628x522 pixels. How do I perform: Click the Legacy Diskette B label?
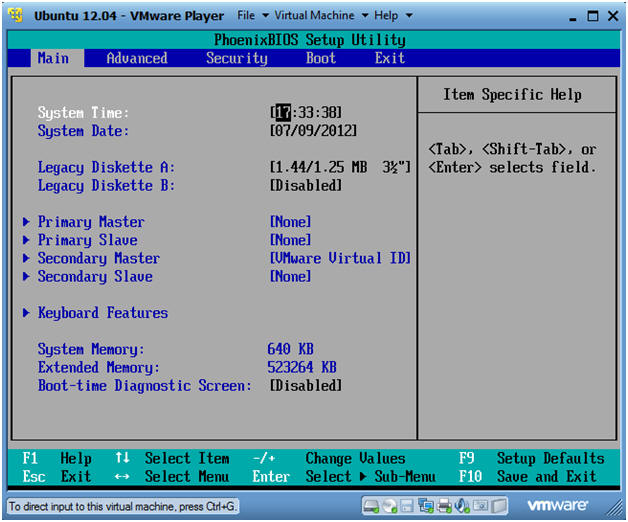(x=106, y=185)
